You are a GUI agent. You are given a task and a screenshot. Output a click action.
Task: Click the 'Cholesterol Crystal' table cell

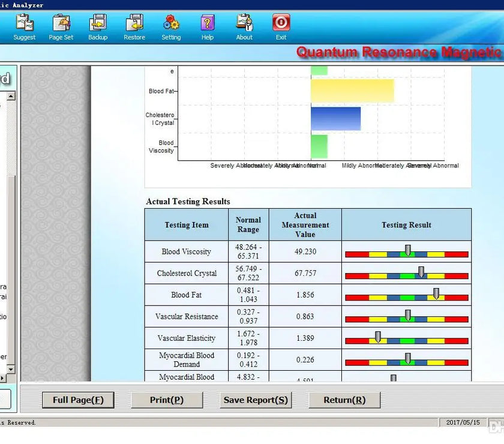tap(187, 273)
